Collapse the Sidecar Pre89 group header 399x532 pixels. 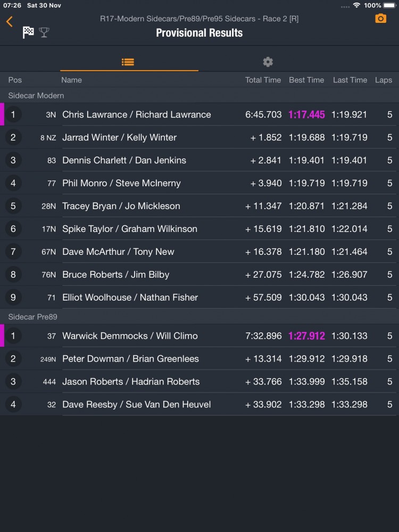tap(199, 317)
